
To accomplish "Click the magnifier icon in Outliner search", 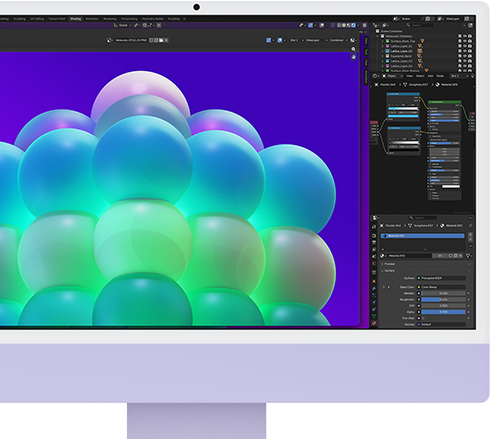I will point(408,25).
